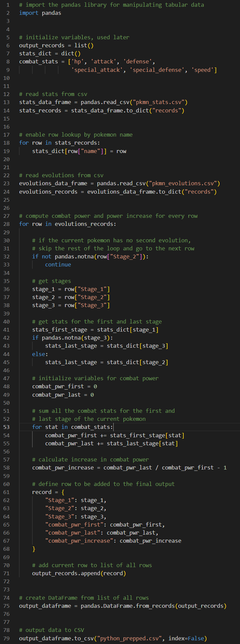Click the comment '# get stages'
240x644 pixels.
pos(52,281)
